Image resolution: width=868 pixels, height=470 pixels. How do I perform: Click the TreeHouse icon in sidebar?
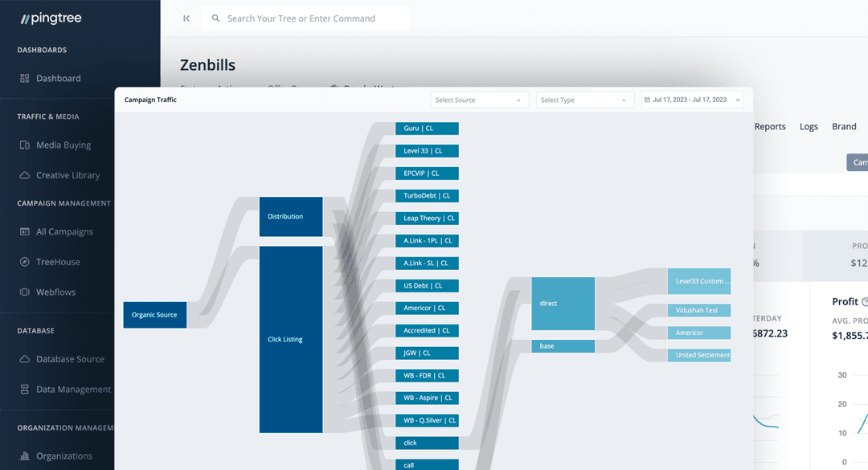tap(24, 262)
